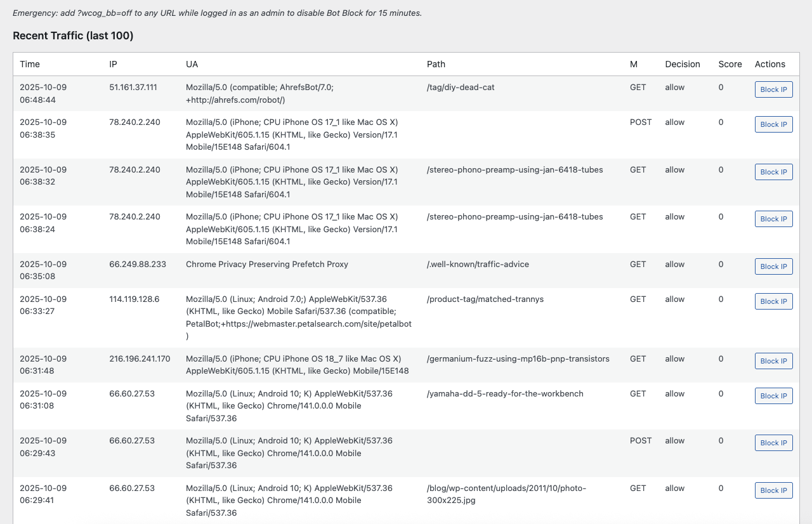The height and width of the screenshot is (524, 812).
Task: Block IP of Chrome Privacy Preserving Prefetch Proxy
Action: click(773, 266)
